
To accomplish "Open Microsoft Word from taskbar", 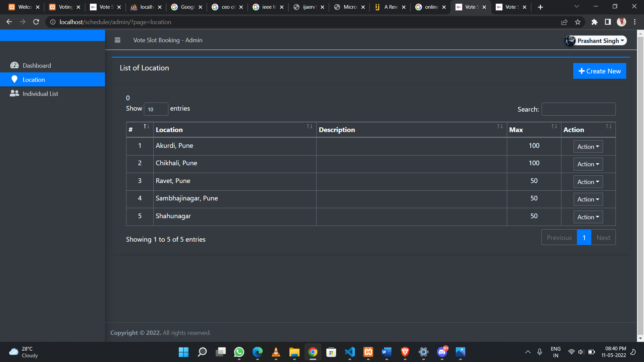I will (x=387, y=352).
